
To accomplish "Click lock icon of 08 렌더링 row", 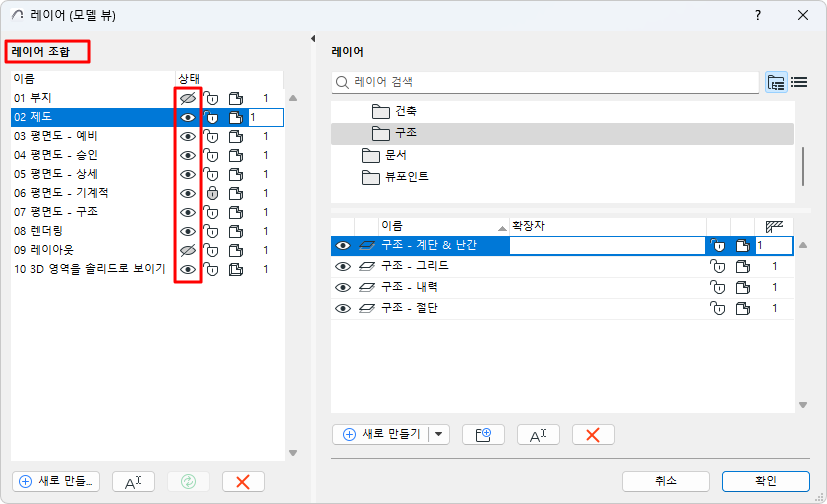I will [x=211, y=231].
